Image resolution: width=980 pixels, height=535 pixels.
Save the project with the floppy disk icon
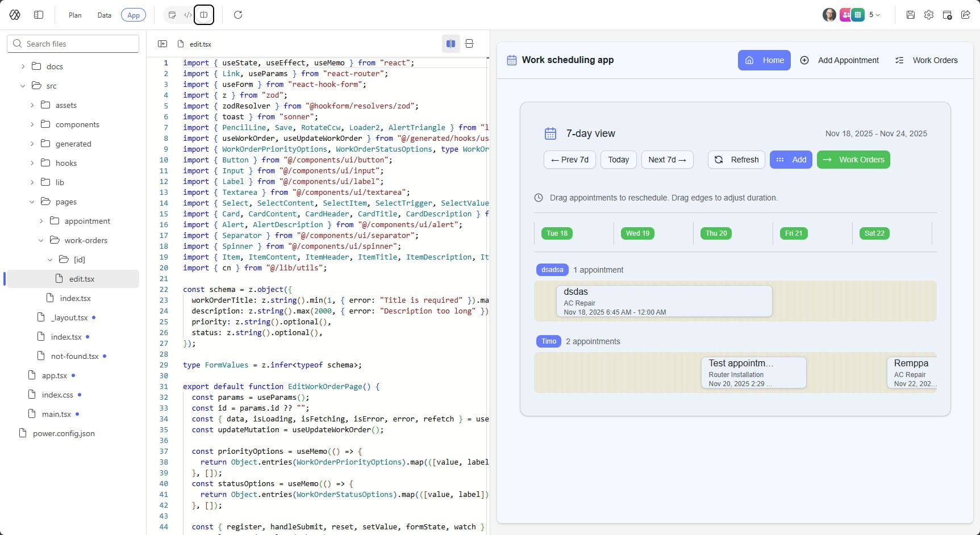tap(910, 15)
